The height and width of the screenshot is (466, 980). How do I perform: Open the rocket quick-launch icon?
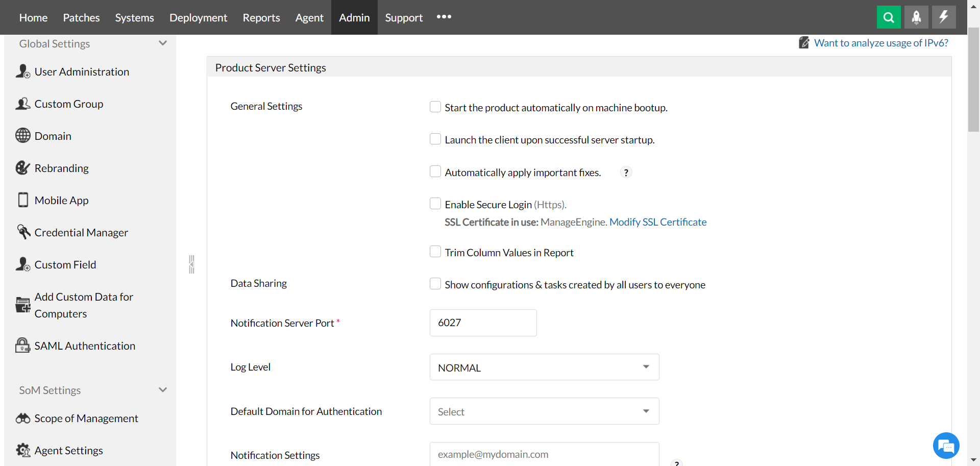click(916, 17)
